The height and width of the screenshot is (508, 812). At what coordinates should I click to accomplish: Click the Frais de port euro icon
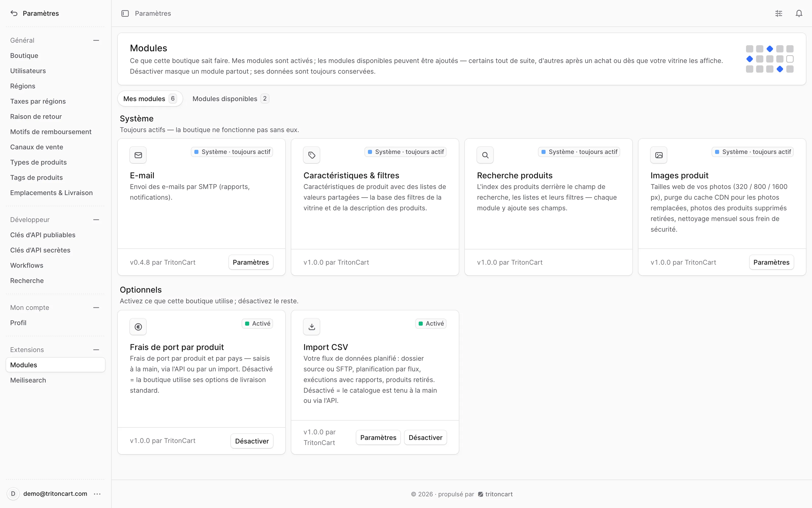click(138, 327)
